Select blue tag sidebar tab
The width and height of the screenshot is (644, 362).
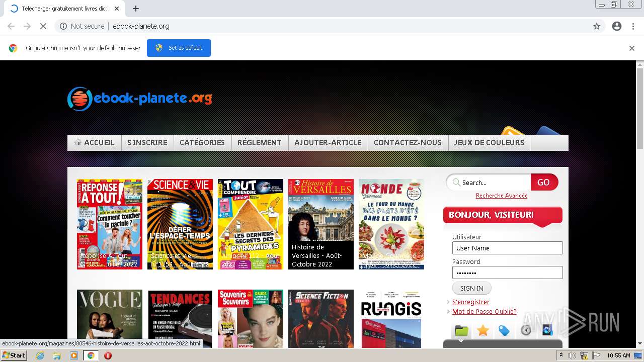[x=504, y=330]
